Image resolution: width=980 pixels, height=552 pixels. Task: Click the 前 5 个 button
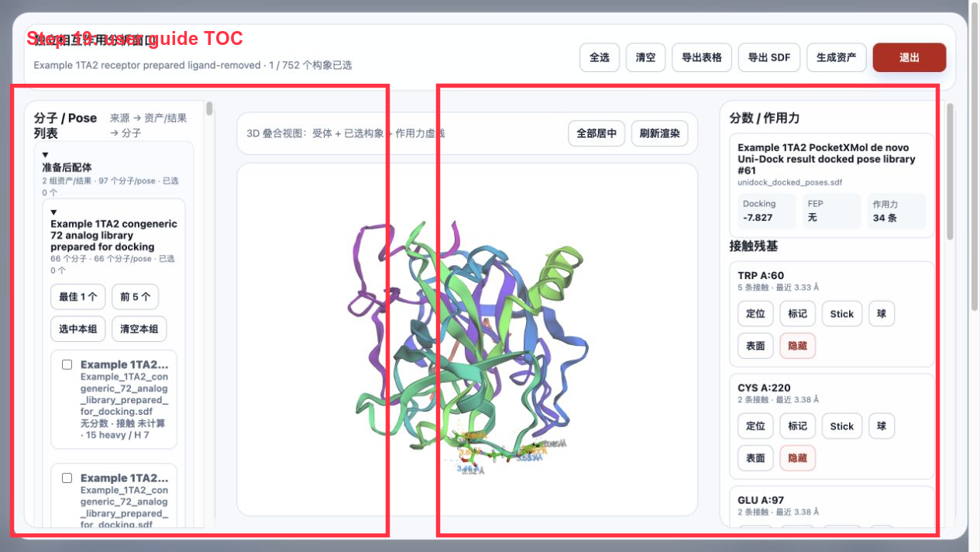[x=135, y=297]
